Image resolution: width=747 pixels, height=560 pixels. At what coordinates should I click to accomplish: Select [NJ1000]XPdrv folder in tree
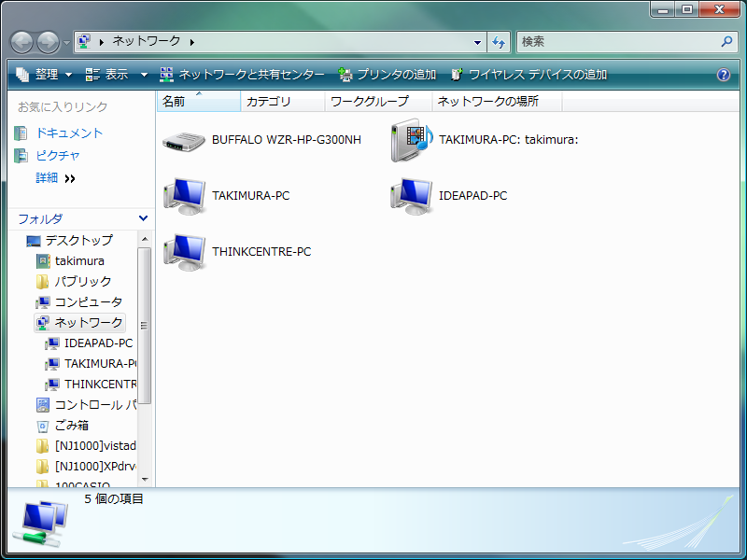click(95, 466)
